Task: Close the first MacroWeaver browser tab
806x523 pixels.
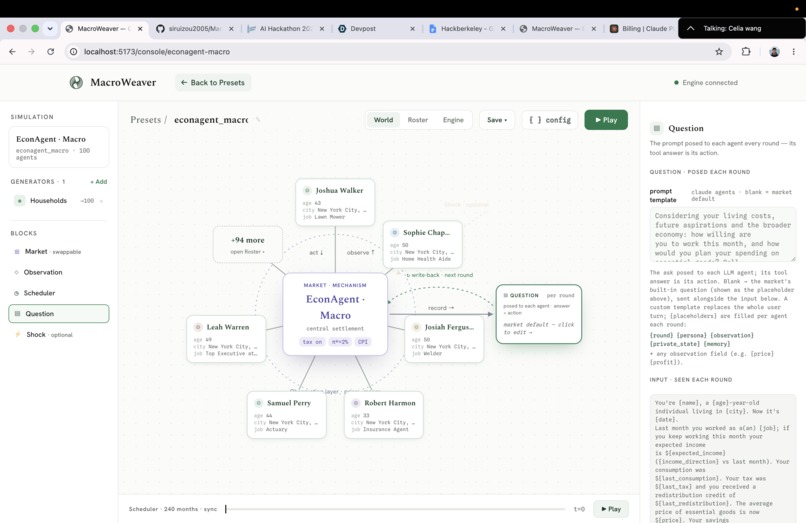Action: pyautogui.click(x=140, y=29)
